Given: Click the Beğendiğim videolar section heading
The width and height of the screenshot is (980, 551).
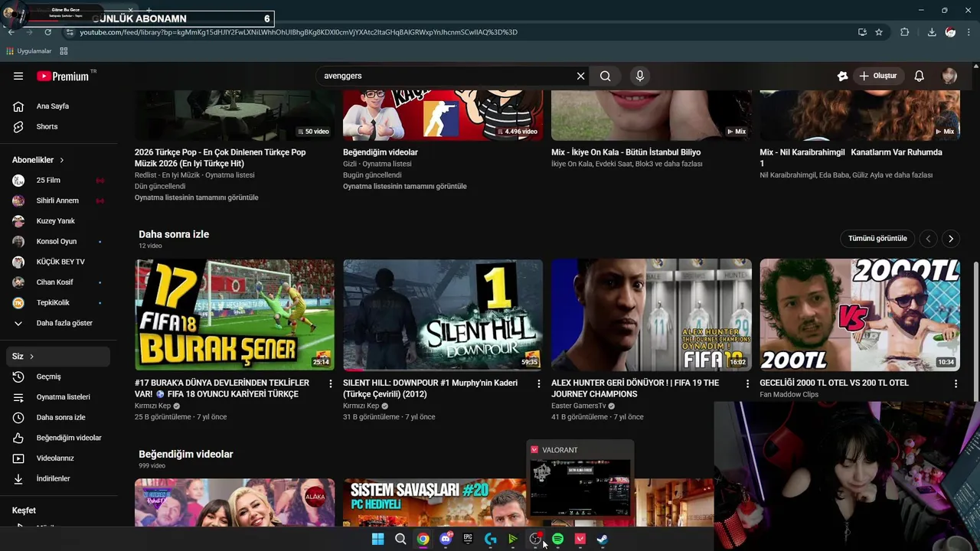Looking at the screenshot, I should 185,454.
